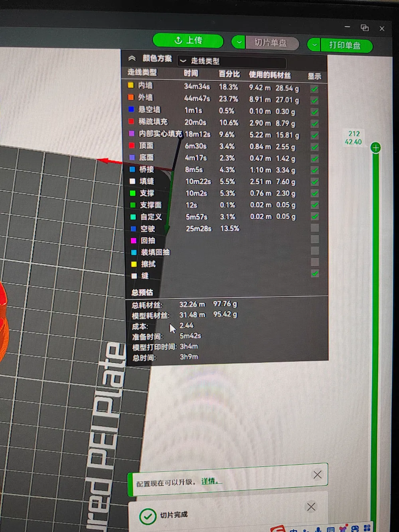Uncheck display checkbox for 桥接
The height and width of the screenshot is (532, 399).
(x=314, y=170)
